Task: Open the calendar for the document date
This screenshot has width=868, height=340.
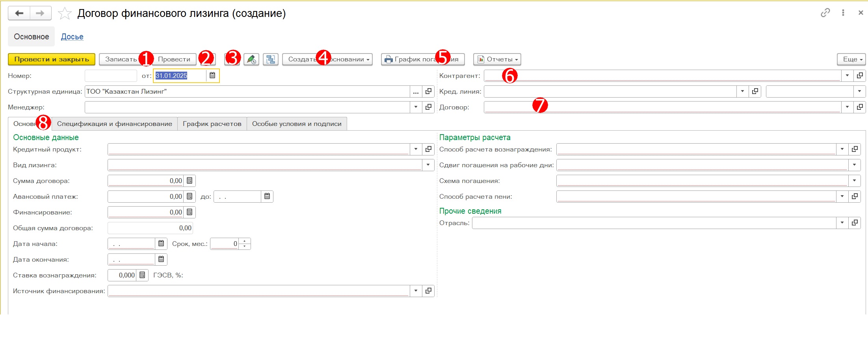Action: [212, 76]
